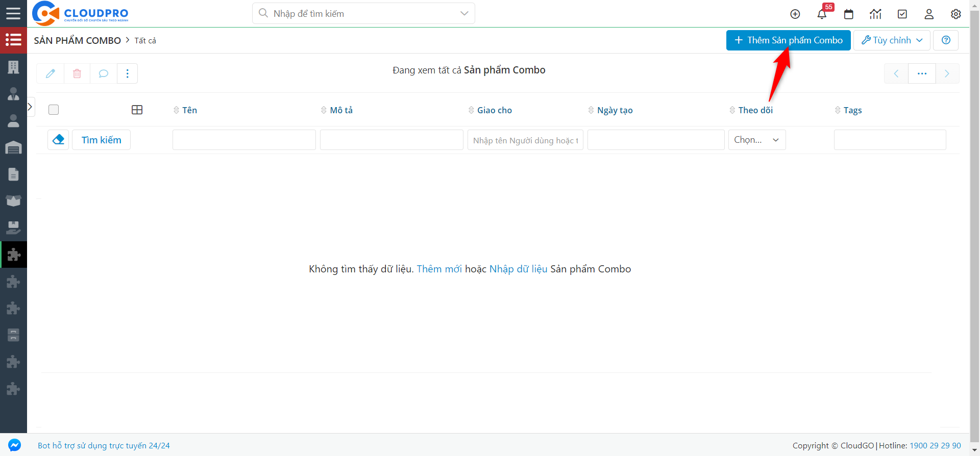The width and height of the screenshot is (980, 456).
Task: Sort by the Mô tả column
Action: point(336,110)
